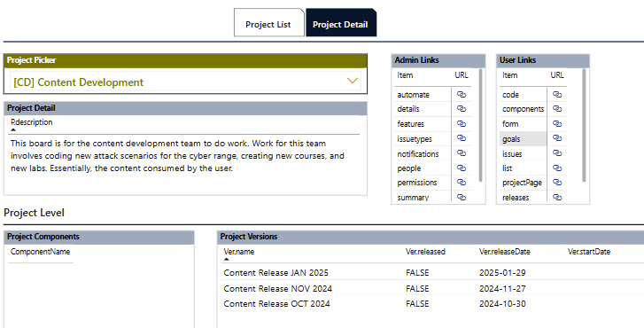Sort versions by Ver.releaseDate header
644x328 pixels.
[504, 252]
